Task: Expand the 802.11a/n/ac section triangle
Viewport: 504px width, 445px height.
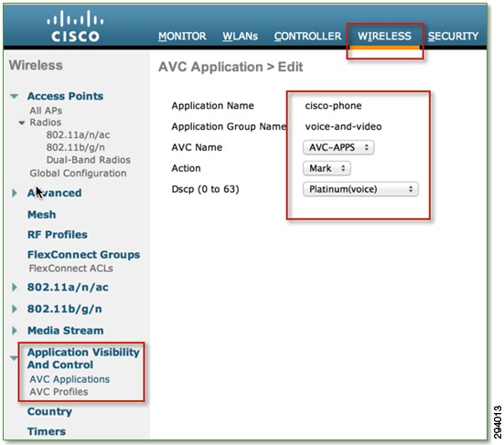Action: pyautogui.click(x=15, y=287)
